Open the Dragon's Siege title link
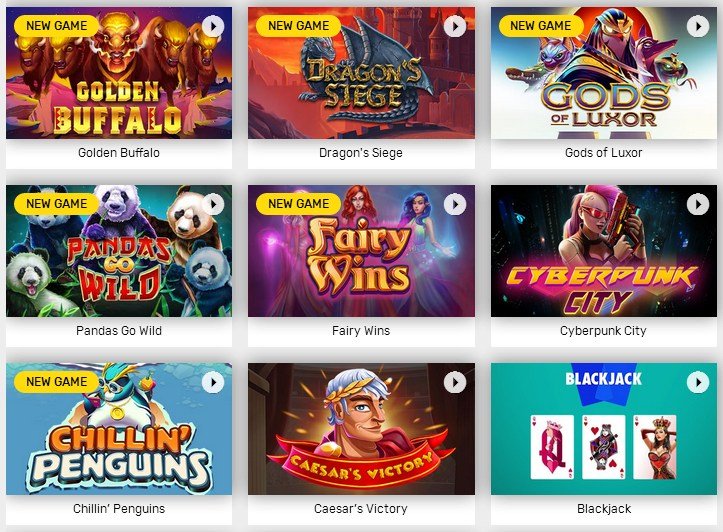 pos(361,153)
